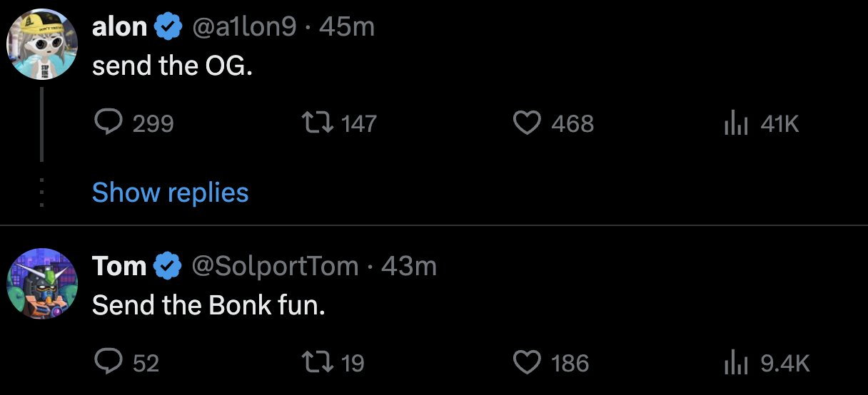This screenshot has width=868, height=395.
Task: Open the tweet text "Send the Bonk fun."
Action: pos(208,305)
